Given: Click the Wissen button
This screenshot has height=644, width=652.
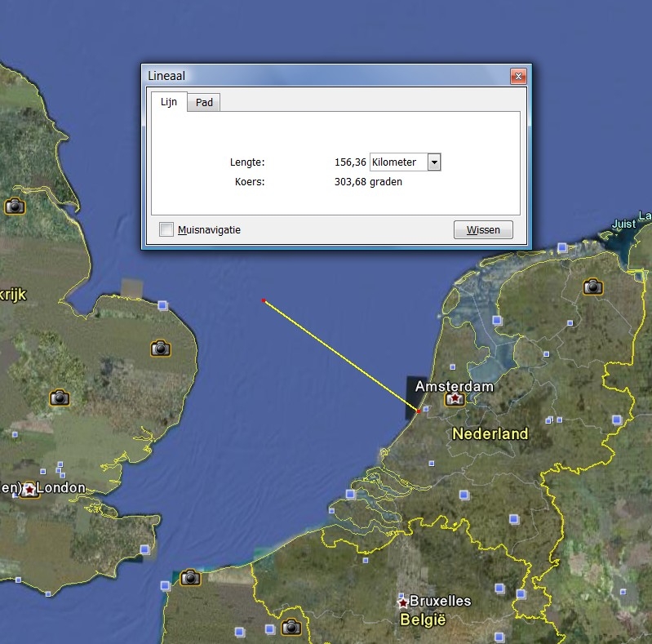Looking at the screenshot, I should (483, 229).
